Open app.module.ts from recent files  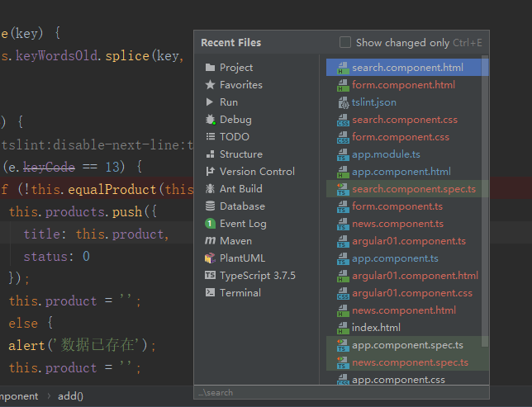click(x=386, y=154)
